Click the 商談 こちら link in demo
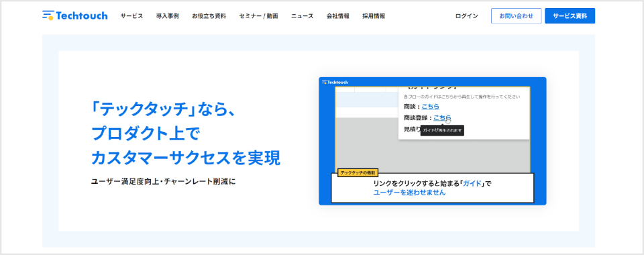Screen dimensions: 644x255 (430, 106)
